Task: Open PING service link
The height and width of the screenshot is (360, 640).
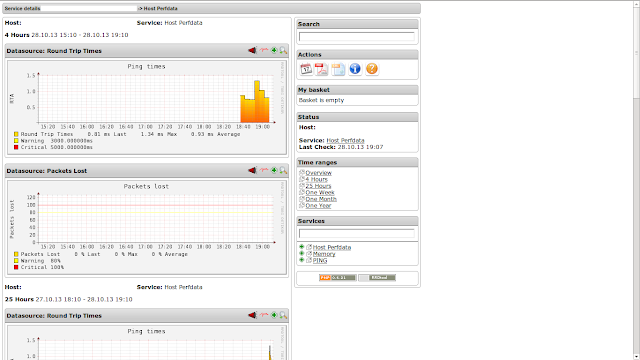Action: 320,260
